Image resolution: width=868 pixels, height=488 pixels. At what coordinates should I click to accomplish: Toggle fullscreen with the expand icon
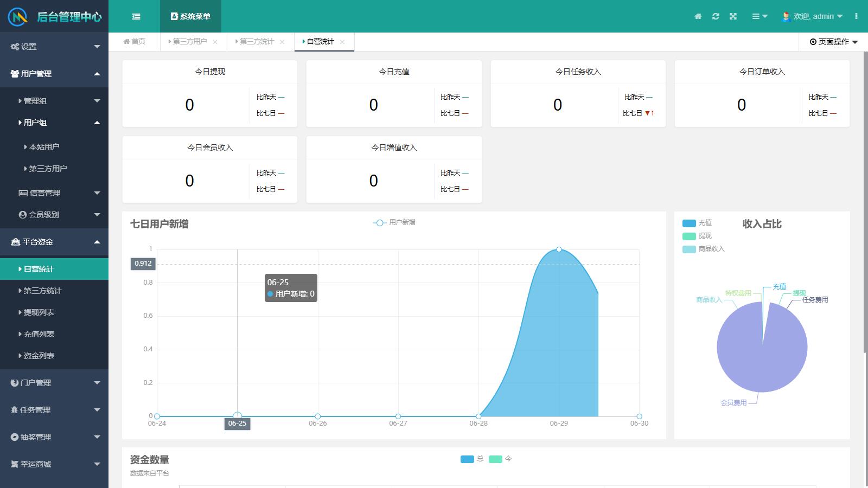pyautogui.click(x=733, y=16)
